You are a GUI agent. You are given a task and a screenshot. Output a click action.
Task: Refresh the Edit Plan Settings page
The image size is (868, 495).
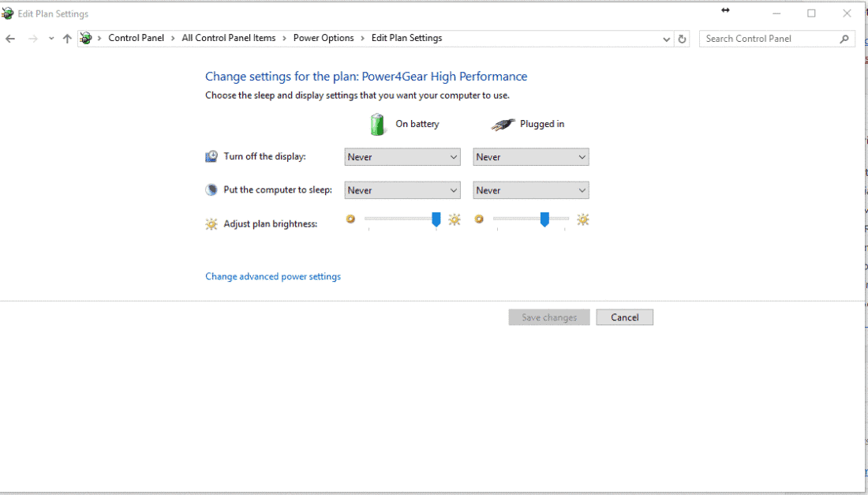click(682, 39)
